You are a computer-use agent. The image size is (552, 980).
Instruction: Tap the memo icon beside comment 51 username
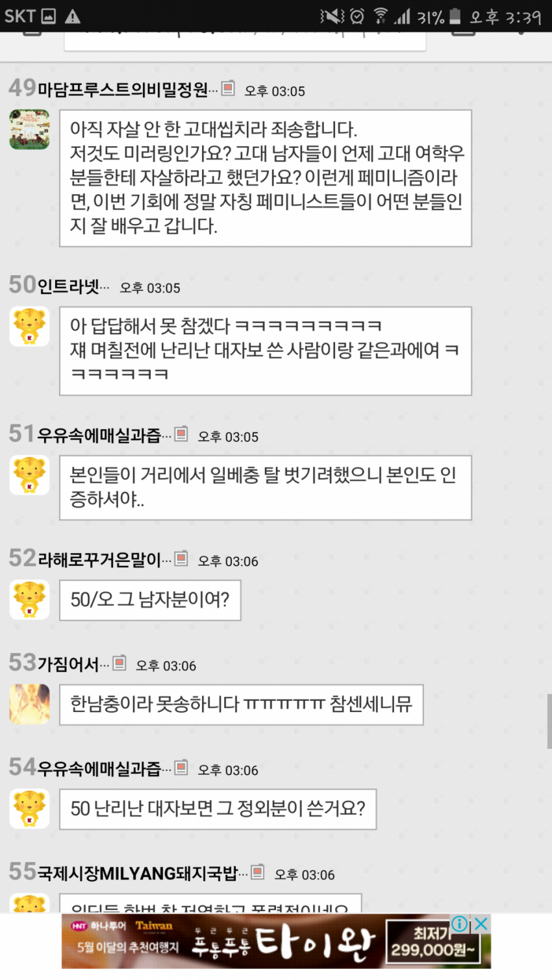[181, 434]
